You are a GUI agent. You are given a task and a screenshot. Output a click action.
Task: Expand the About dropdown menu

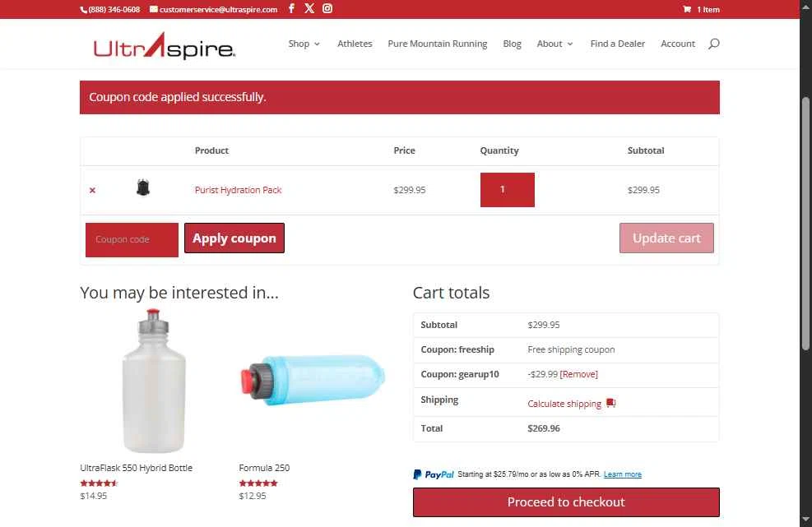click(554, 44)
